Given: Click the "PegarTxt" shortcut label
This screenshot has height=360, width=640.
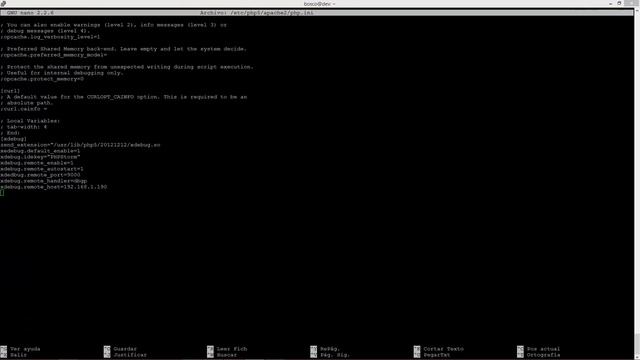Looking at the screenshot, I should tap(437, 355).
